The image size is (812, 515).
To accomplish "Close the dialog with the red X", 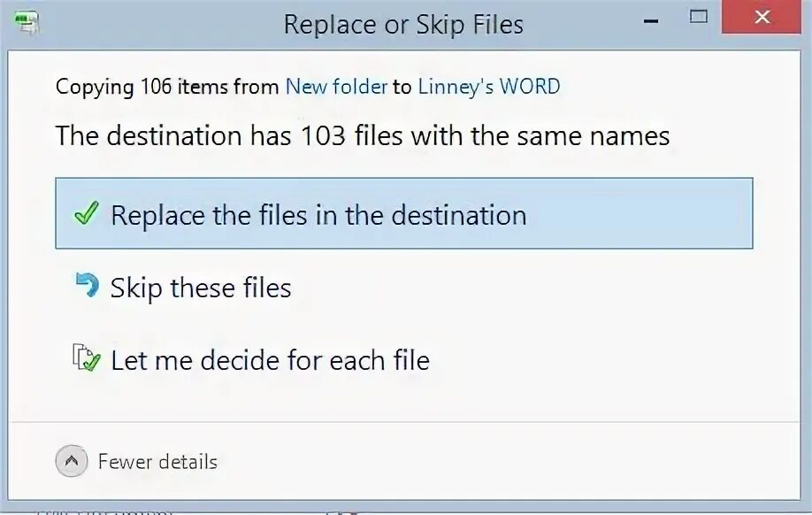I will tap(762, 17).
